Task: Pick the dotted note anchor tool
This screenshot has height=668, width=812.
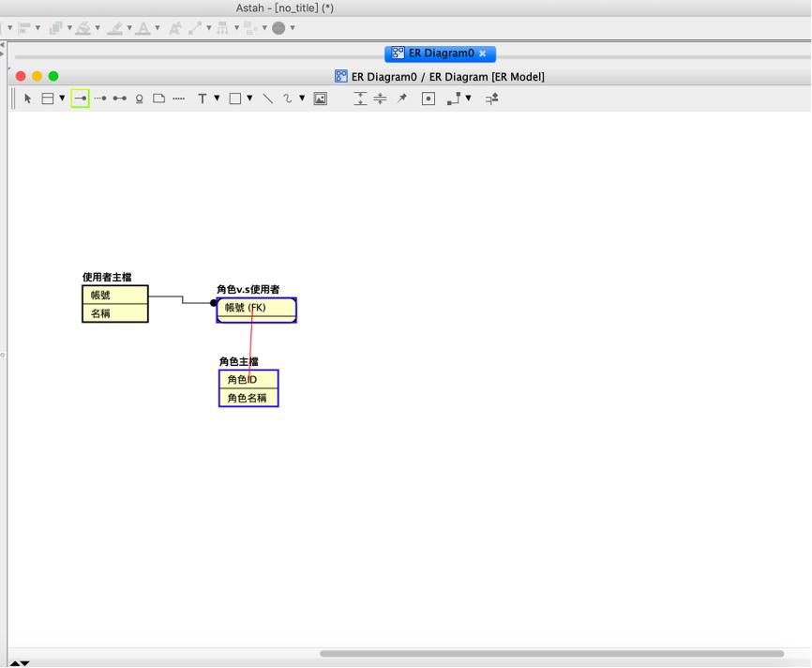Action: pyautogui.click(x=179, y=99)
